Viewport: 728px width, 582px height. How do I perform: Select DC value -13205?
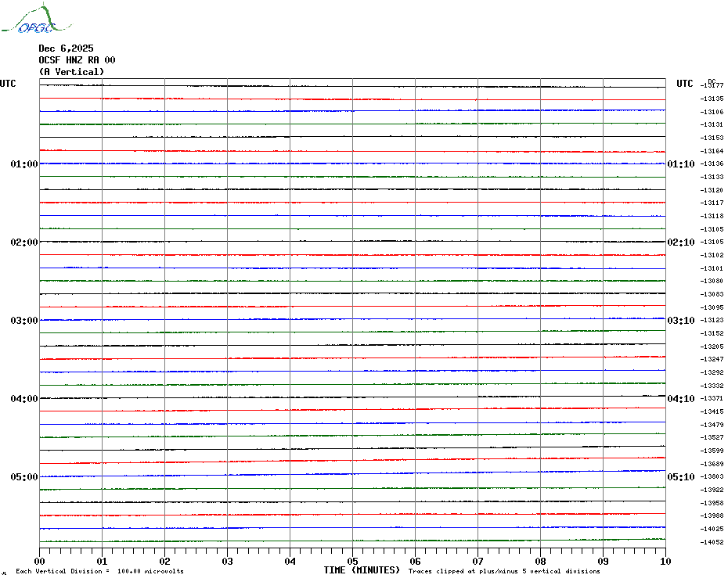[x=712, y=347]
